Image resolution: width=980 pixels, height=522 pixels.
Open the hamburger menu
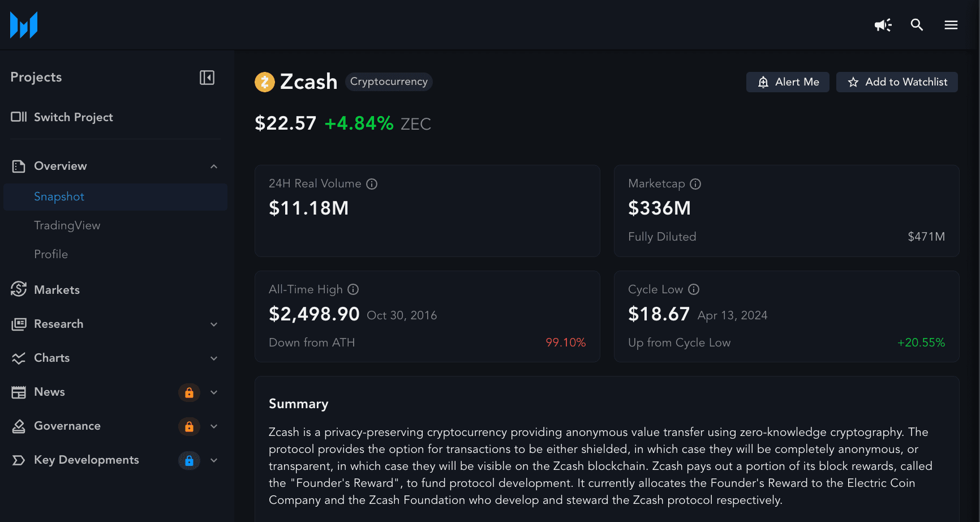tap(951, 25)
